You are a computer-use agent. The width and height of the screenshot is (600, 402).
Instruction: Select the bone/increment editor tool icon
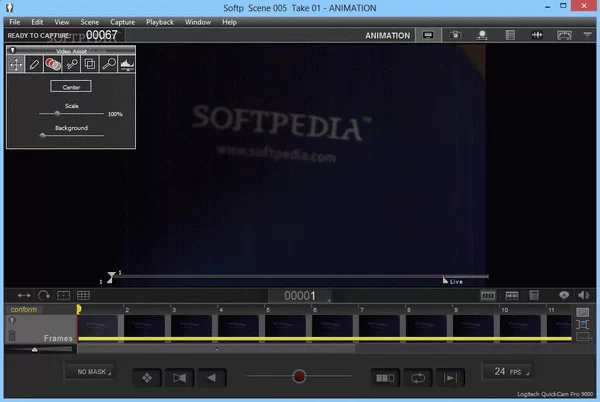[72, 64]
